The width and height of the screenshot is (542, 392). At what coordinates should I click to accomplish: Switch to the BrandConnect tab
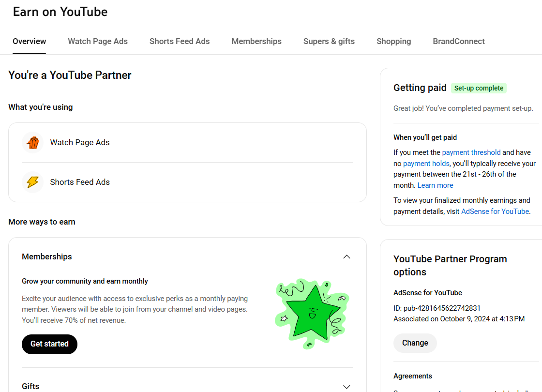(x=459, y=41)
